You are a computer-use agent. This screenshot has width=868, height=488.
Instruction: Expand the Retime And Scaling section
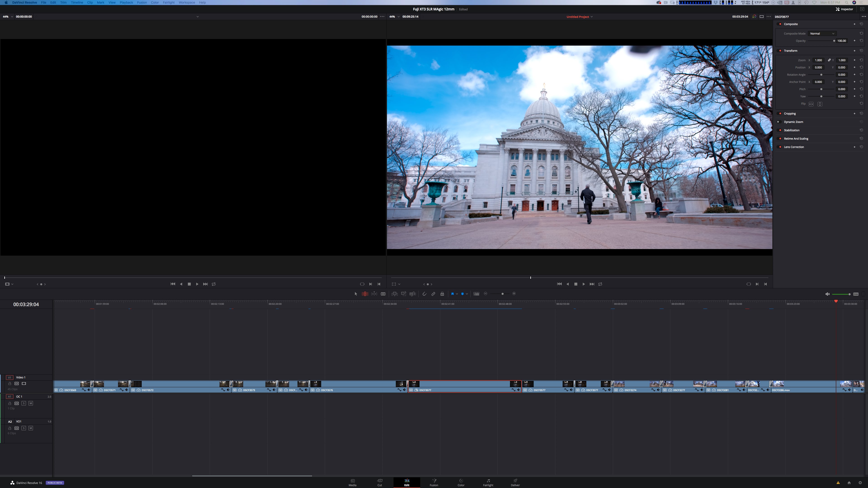pyautogui.click(x=796, y=139)
